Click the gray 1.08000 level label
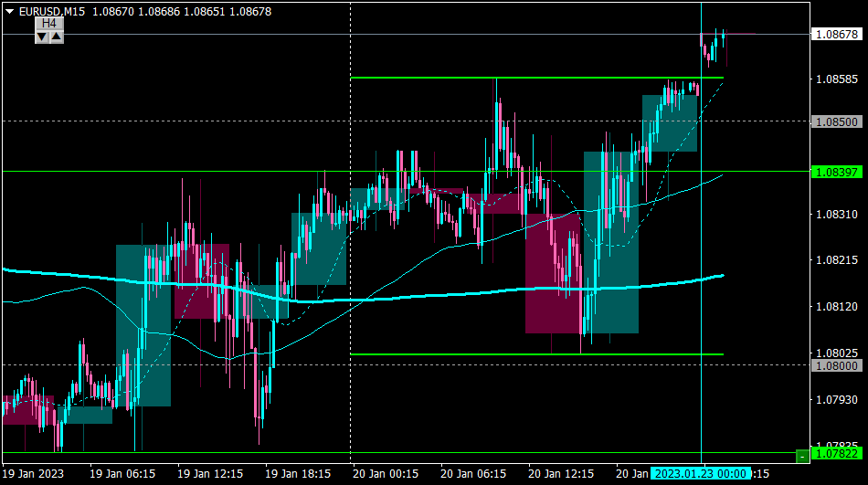868x485 pixels. [836, 365]
